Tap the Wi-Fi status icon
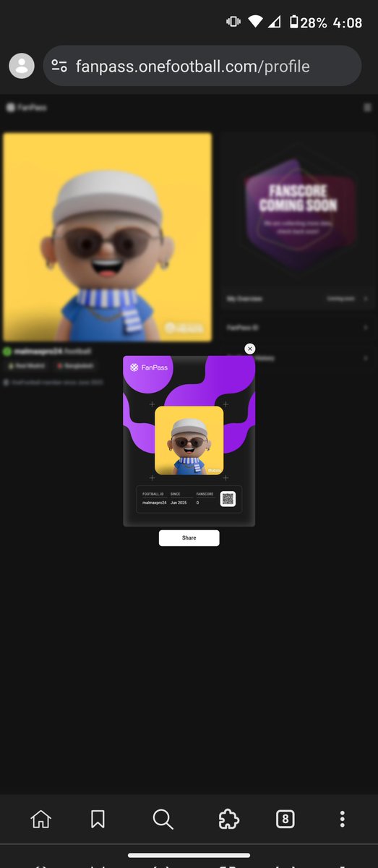Image resolution: width=378 pixels, height=868 pixels. click(254, 22)
